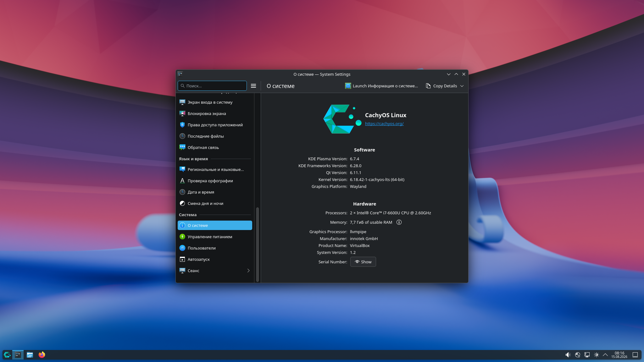644x362 pixels.
Task: Reveal the serial number with Show button
Action: [x=363, y=262]
